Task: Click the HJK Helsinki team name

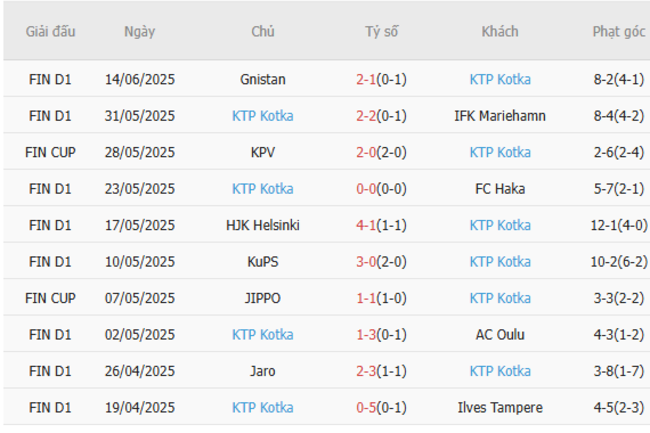Action: (263, 225)
